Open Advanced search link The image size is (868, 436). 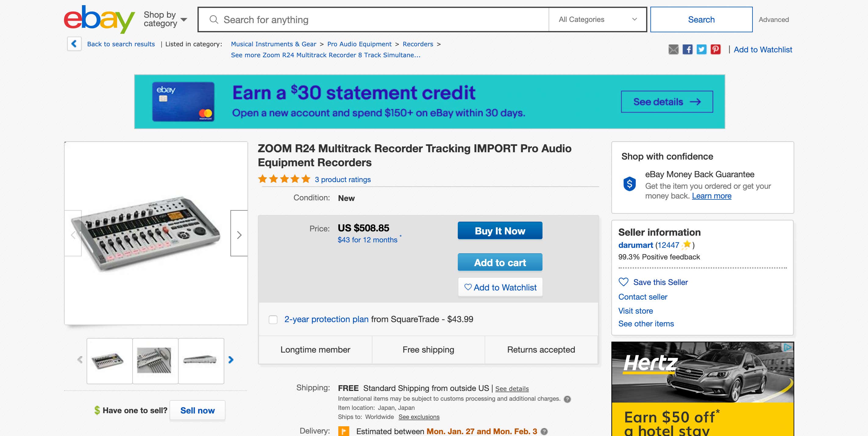pos(773,19)
